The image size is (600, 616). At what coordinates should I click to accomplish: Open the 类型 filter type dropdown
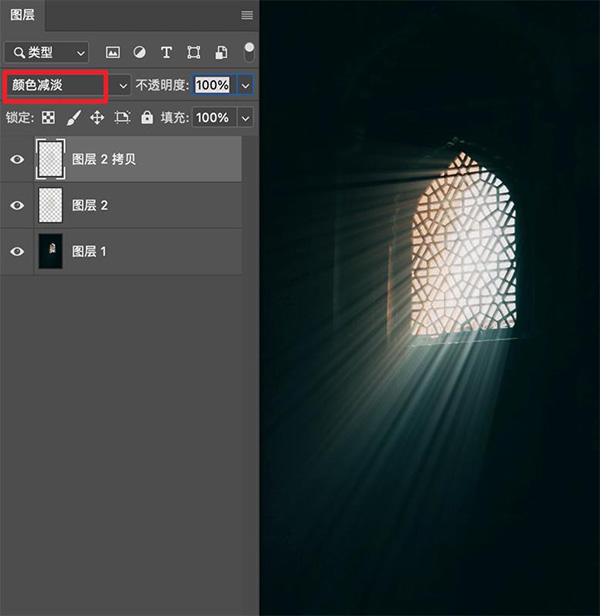tap(46, 52)
